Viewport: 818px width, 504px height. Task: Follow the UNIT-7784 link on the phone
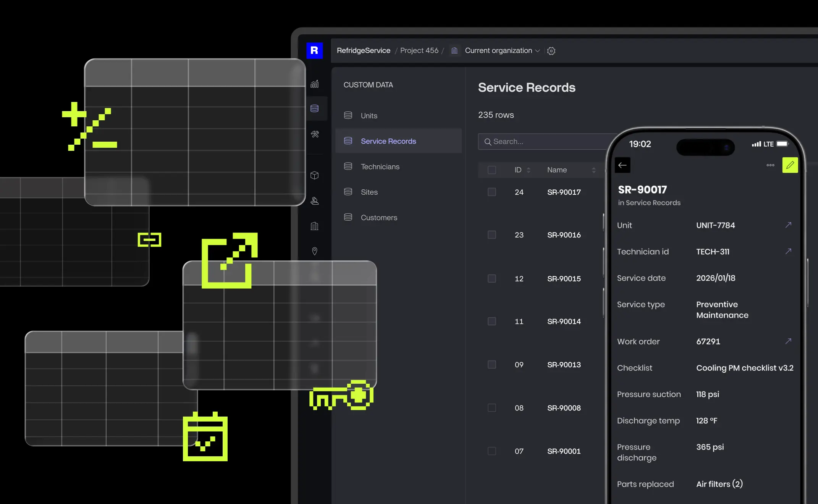tap(788, 225)
